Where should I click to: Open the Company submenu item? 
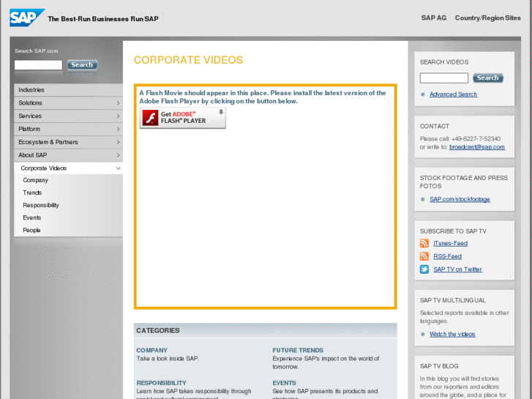(x=35, y=180)
